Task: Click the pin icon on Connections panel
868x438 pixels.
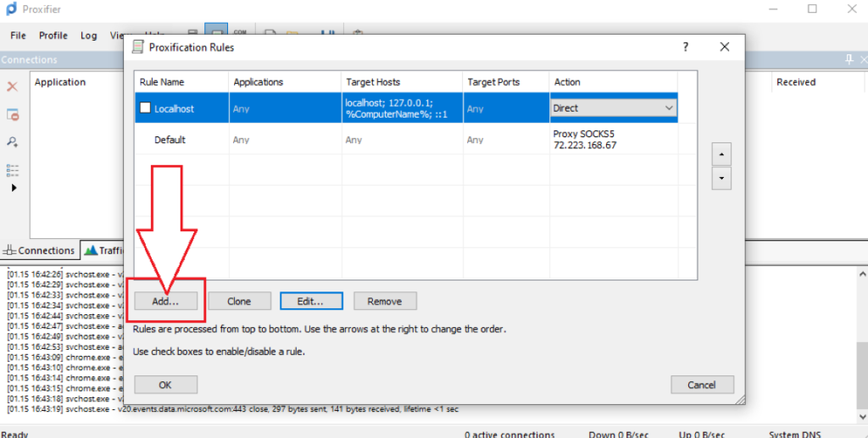Action: click(849, 60)
